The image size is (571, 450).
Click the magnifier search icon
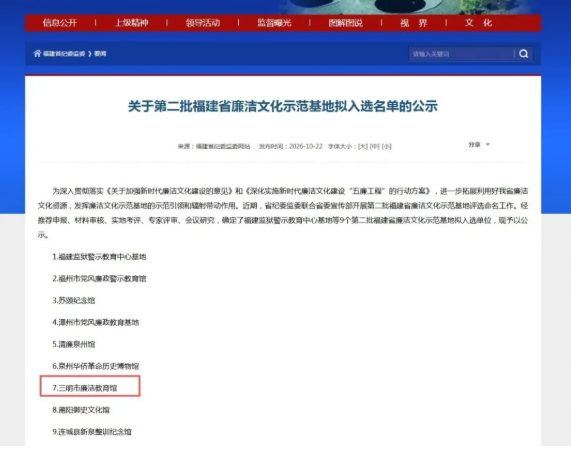click(x=524, y=54)
